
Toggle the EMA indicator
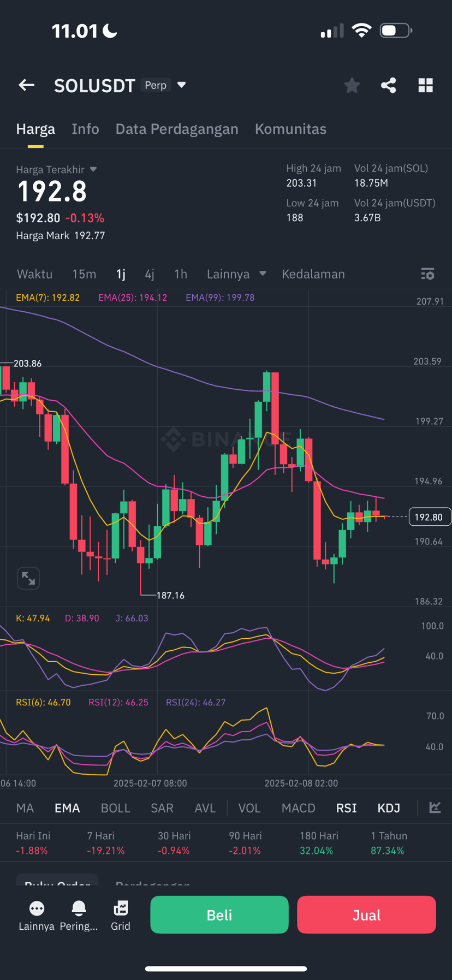click(67, 808)
